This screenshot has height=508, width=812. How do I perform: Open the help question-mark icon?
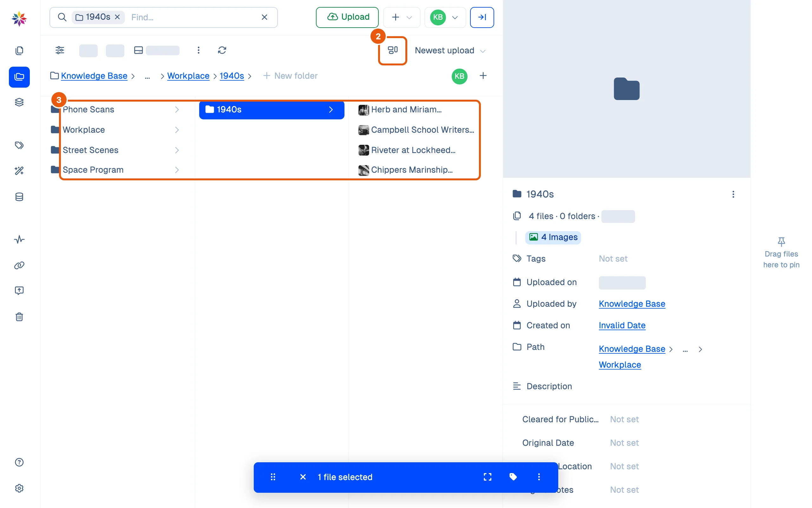(x=19, y=462)
